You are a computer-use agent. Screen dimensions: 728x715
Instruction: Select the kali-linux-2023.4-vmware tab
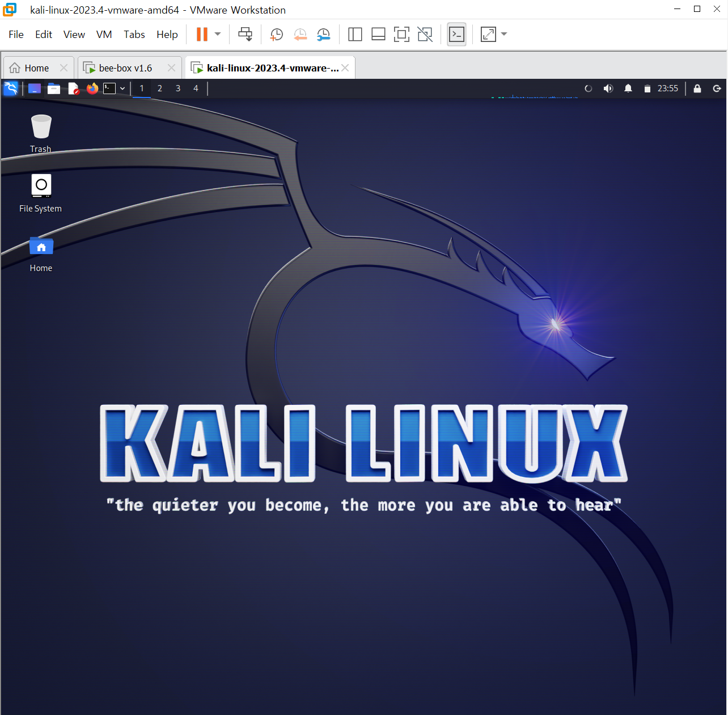tap(270, 68)
